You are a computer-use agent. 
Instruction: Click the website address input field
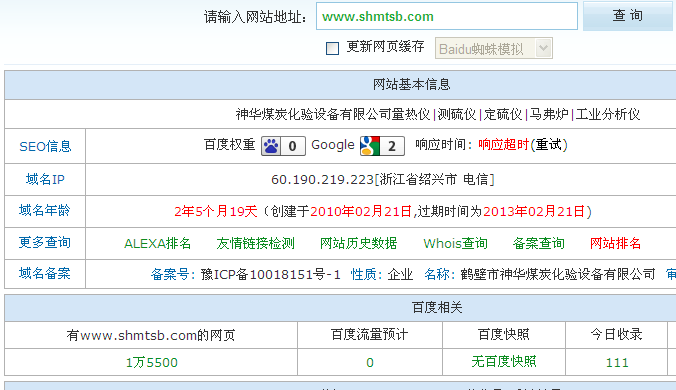tap(447, 16)
